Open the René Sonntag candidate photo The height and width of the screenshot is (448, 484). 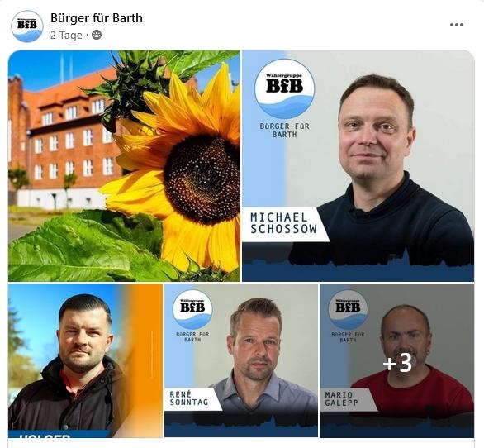coord(241,360)
